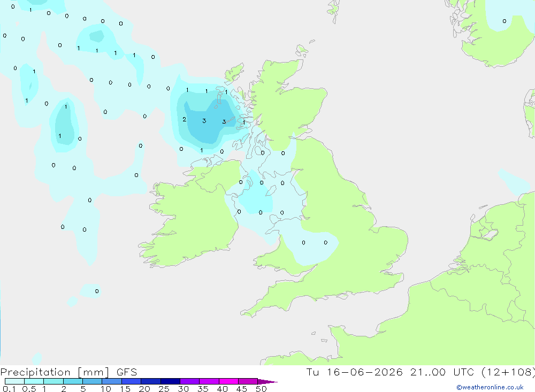Click legend swatch between 45 and 50

click(x=248, y=381)
